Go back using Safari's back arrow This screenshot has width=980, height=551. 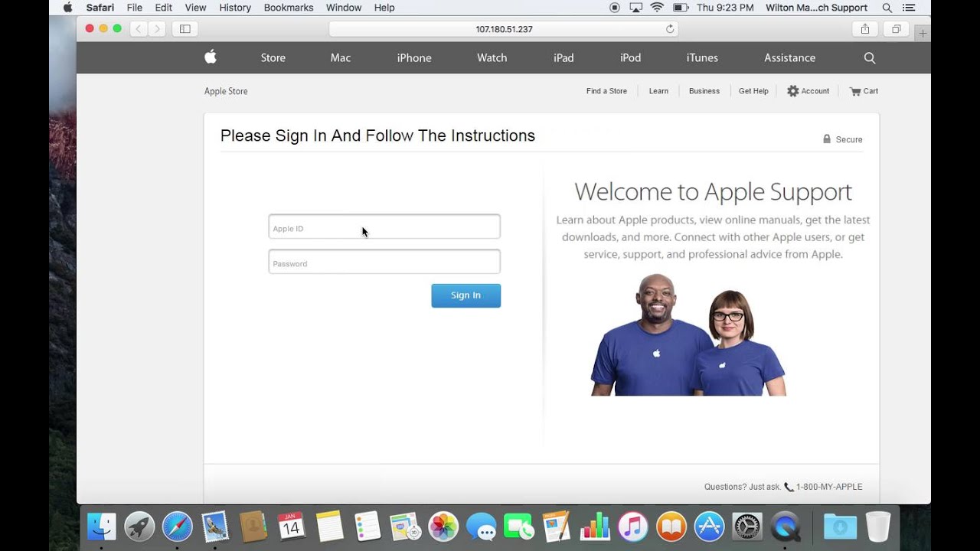pos(139,29)
